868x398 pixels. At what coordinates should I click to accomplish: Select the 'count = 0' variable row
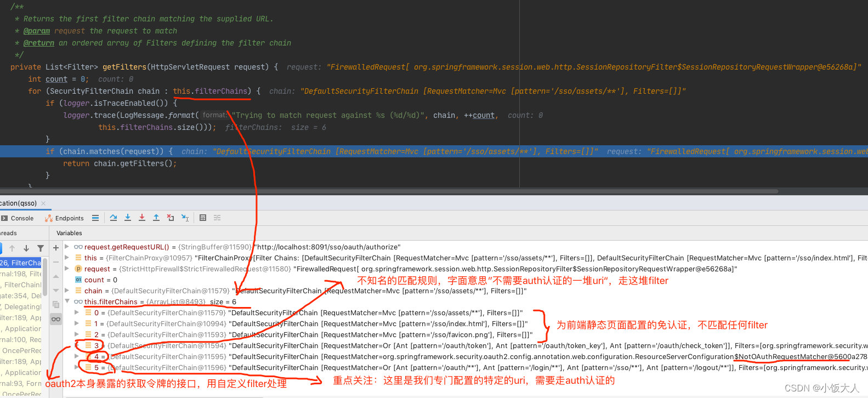[x=465, y=280]
